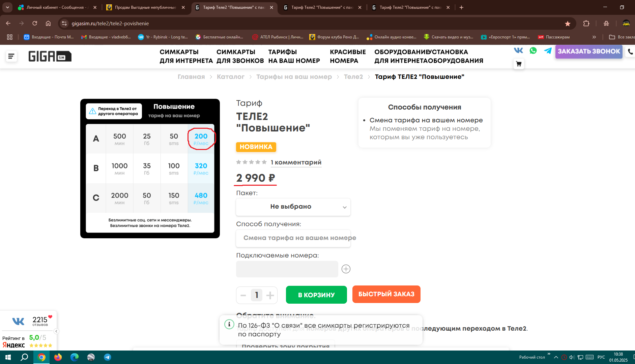The height and width of the screenshot is (364, 635).
Task: Open Microsoft Edge from the taskbar
Action: 75,357
